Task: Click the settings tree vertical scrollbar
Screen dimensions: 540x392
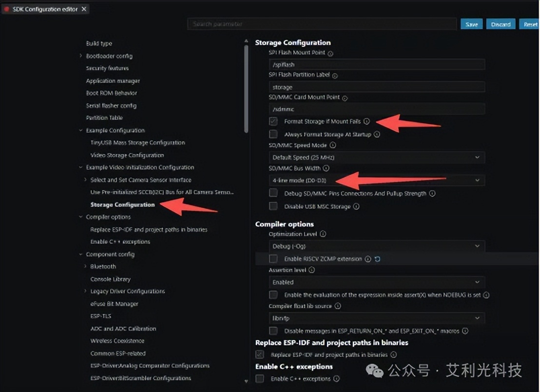Action: coord(246,89)
